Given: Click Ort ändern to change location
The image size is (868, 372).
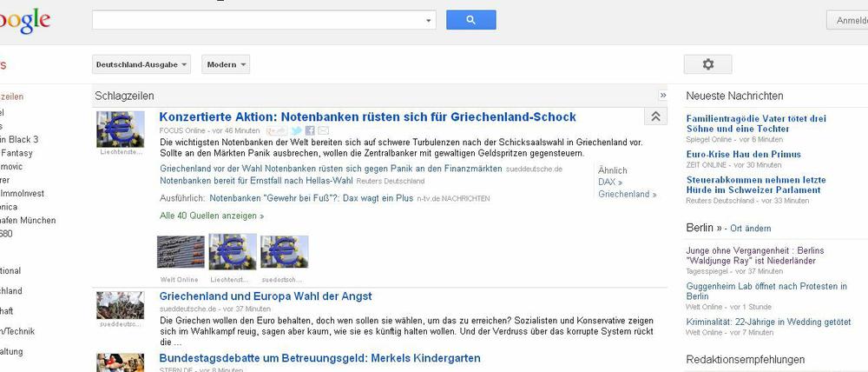Looking at the screenshot, I should pos(750,229).
